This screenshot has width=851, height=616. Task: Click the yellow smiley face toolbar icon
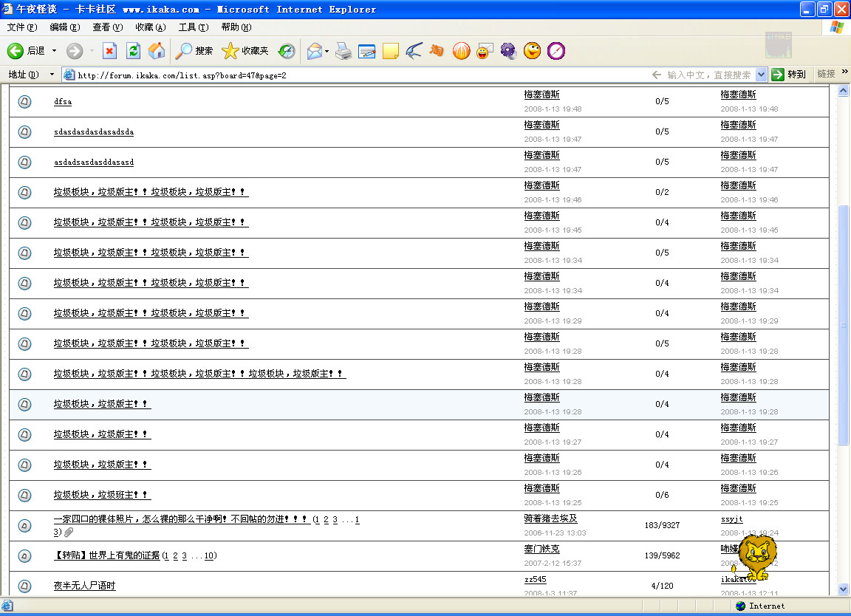tap(532, 51)
